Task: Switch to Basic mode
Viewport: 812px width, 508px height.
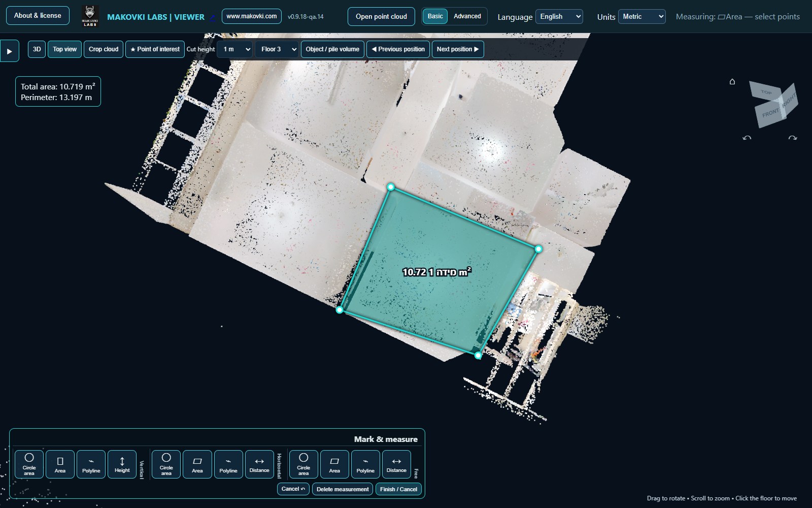Action: click(435, 16)
